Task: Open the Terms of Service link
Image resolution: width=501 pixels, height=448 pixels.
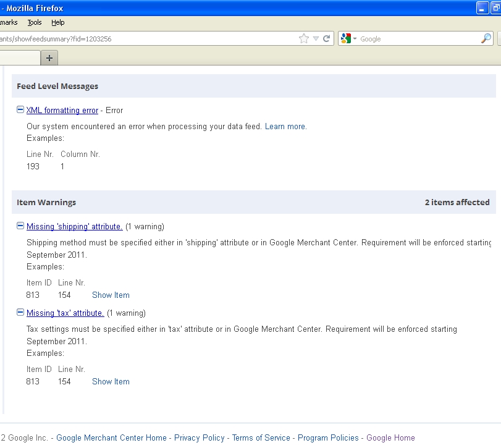Action: coord(261,437)
